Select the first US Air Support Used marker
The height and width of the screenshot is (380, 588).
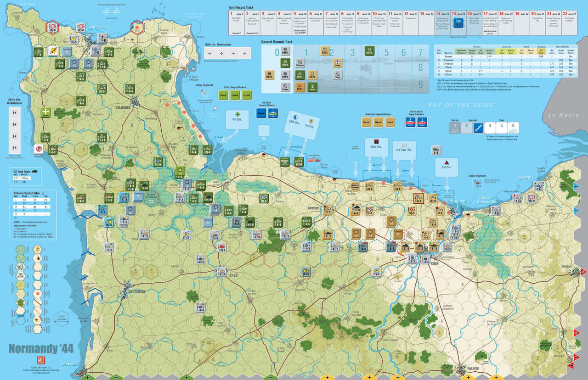coord(223,95)
